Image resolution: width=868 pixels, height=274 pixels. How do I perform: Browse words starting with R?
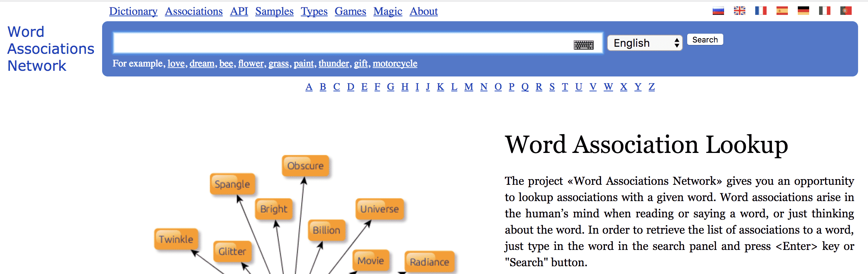click(x=539, y=87)
